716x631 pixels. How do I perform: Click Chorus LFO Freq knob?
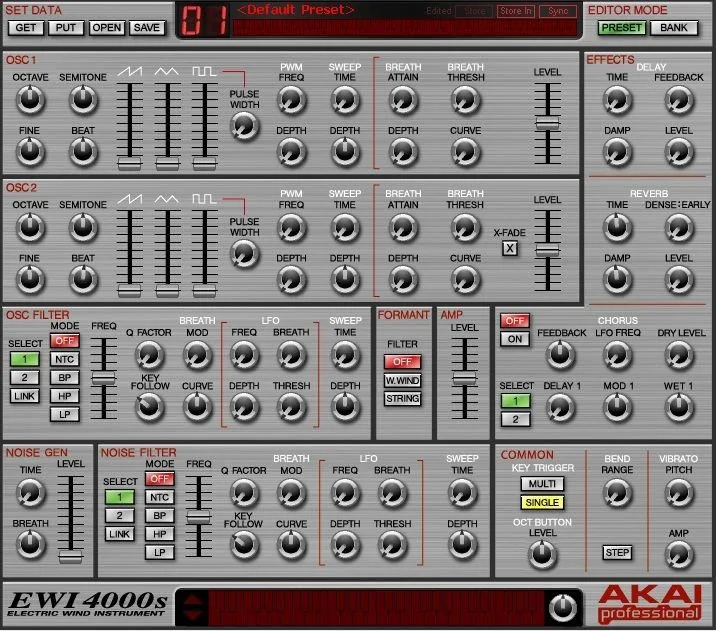pyautogui.click(x=617, y=356)
